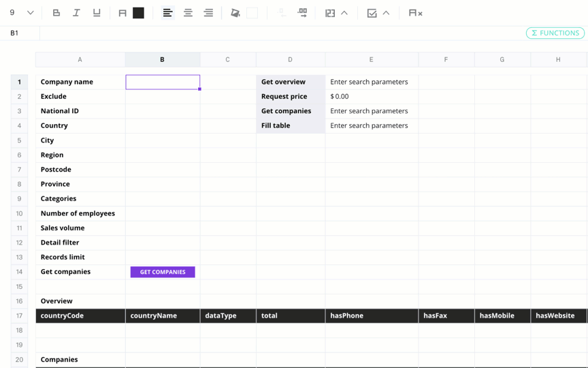The image size is (588, 368).
Task: Select the 'Postcode' cell
Action: click(80, 170)
